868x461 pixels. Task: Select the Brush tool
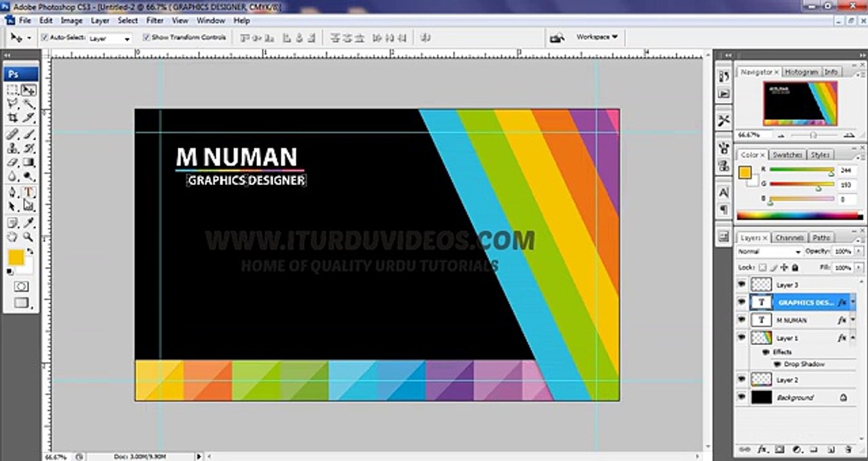pos(29,134)
